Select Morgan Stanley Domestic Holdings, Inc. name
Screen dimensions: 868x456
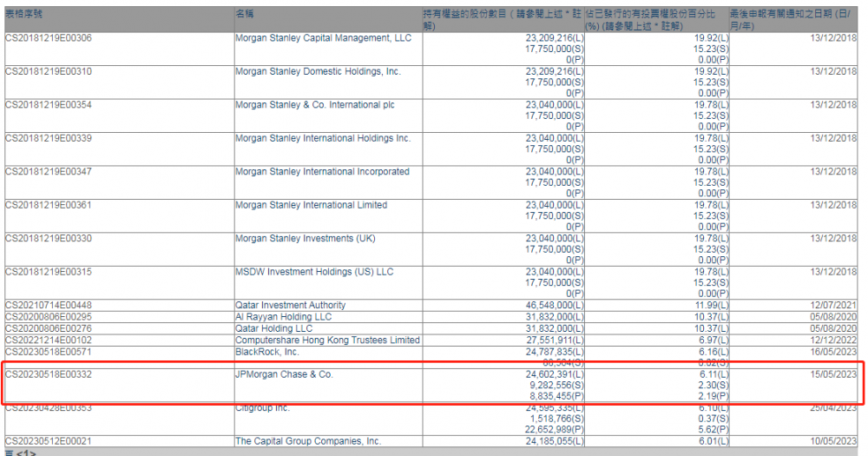[318, 71]
